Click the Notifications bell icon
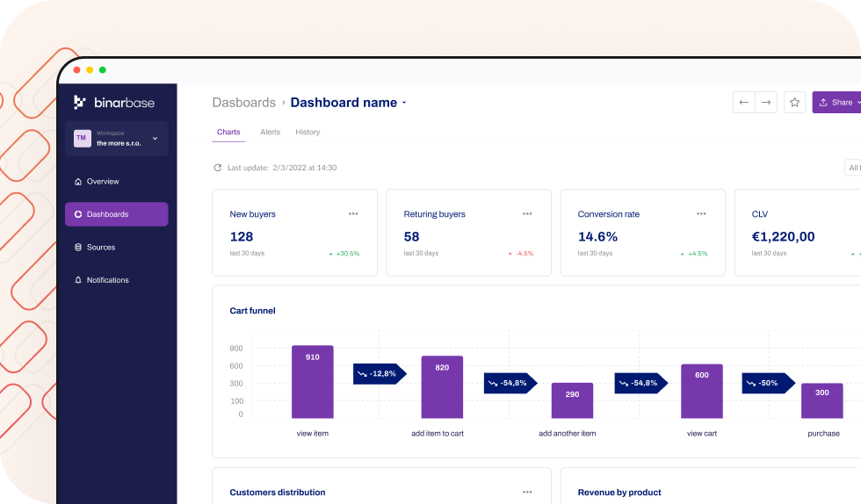Image resolution: width=861 pixels, height=504 pixels. [x=78, y=280]
